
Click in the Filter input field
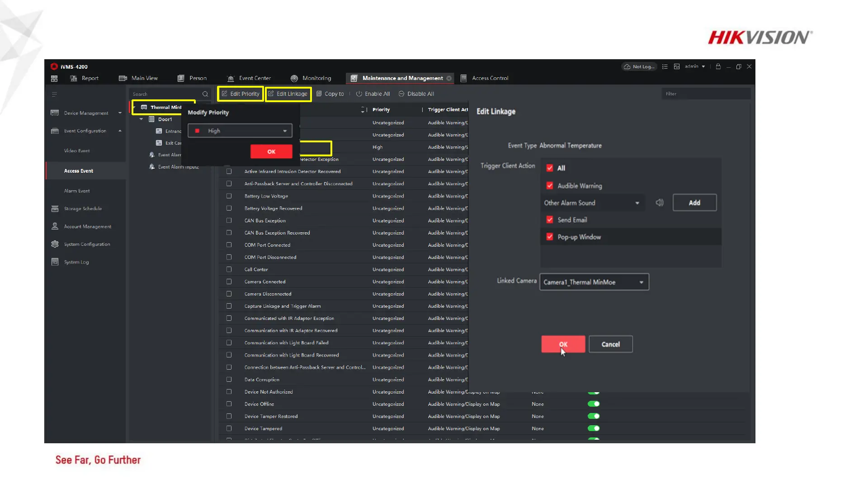(x=705, y=94)
